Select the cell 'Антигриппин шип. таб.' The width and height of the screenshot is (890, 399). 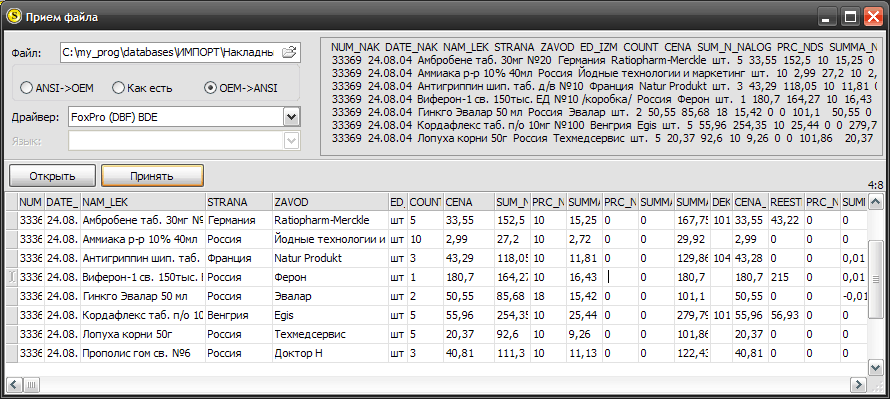(142, 258)
